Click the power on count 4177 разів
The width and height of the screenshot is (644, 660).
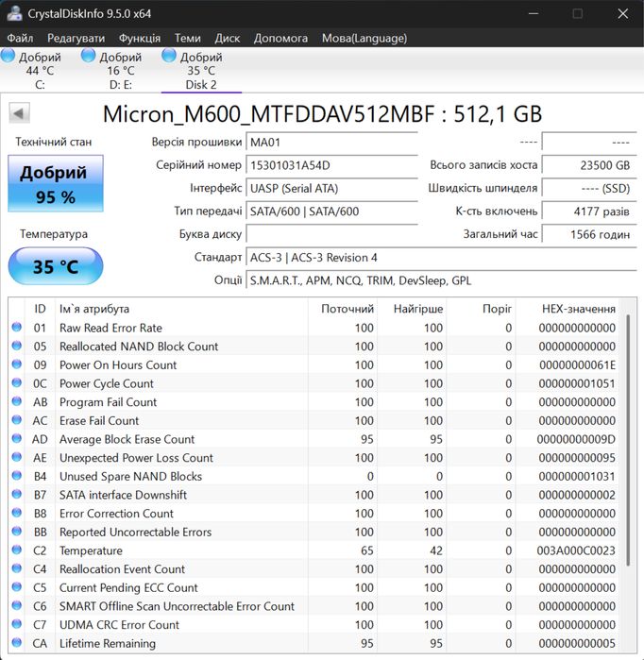point(589,212)
